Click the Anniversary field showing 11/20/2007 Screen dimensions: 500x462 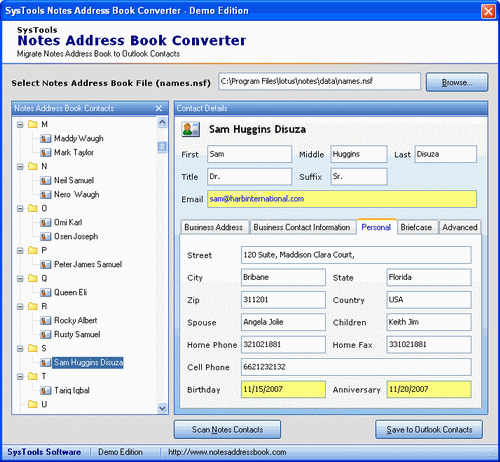429,389
